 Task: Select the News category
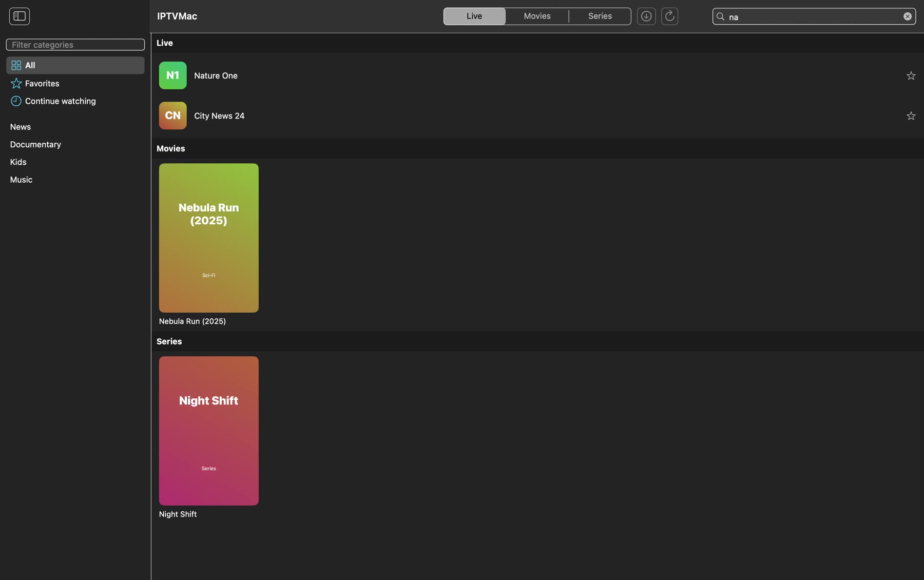[x=21, y=127]
